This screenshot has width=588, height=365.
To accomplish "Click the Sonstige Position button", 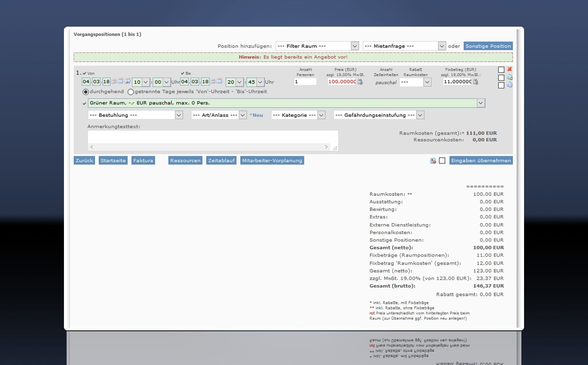I will (x=488, y=46).
